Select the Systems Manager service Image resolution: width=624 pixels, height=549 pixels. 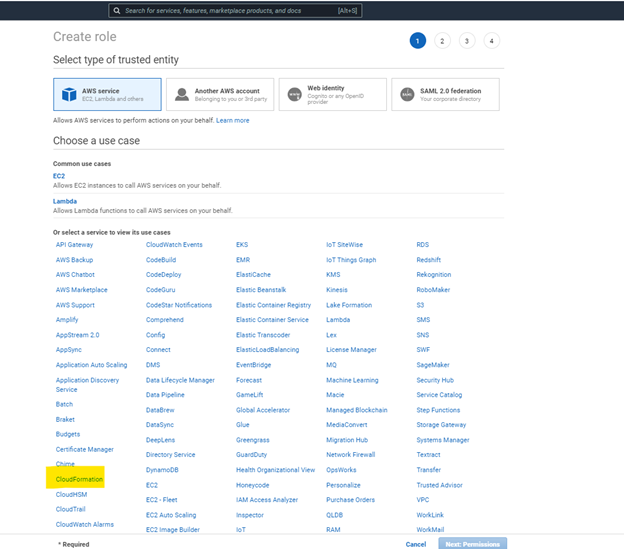pos(443,440)
